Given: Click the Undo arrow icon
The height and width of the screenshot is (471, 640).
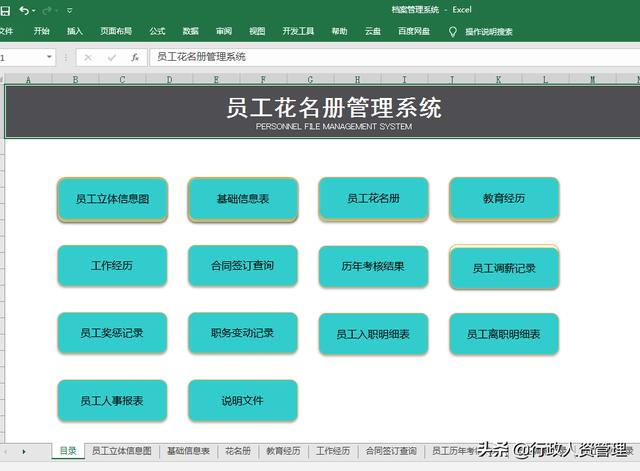Looking at the screenshot, I should pyautogui.click(x=24, y=10).
